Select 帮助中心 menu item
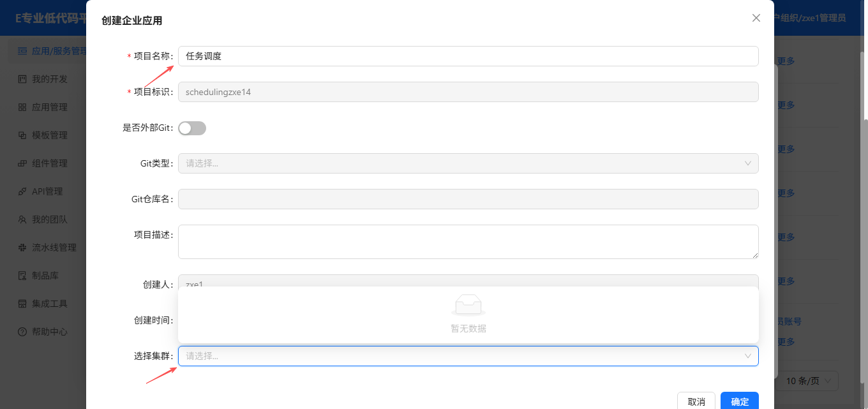 pyautogui.click(x=50, y=332)
